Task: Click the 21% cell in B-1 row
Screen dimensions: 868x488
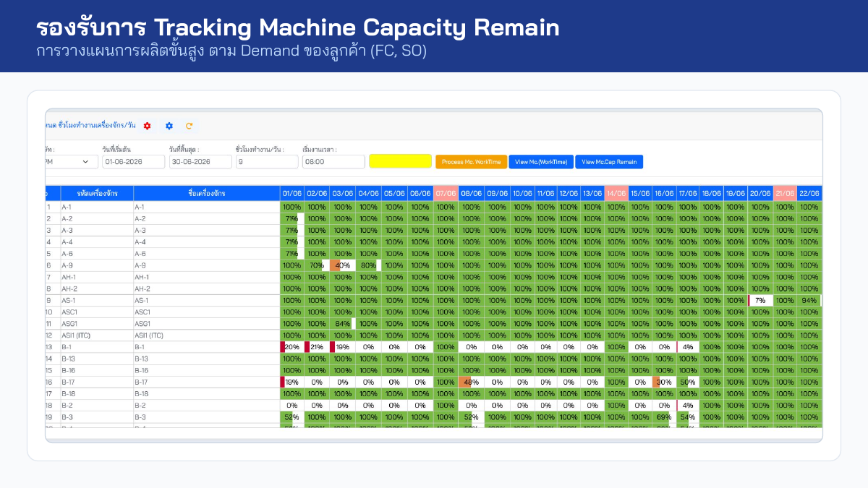Action: (x=317, y=347)
